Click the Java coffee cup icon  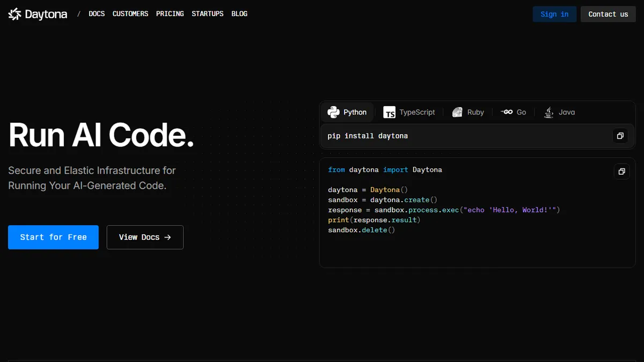point(548,112)
